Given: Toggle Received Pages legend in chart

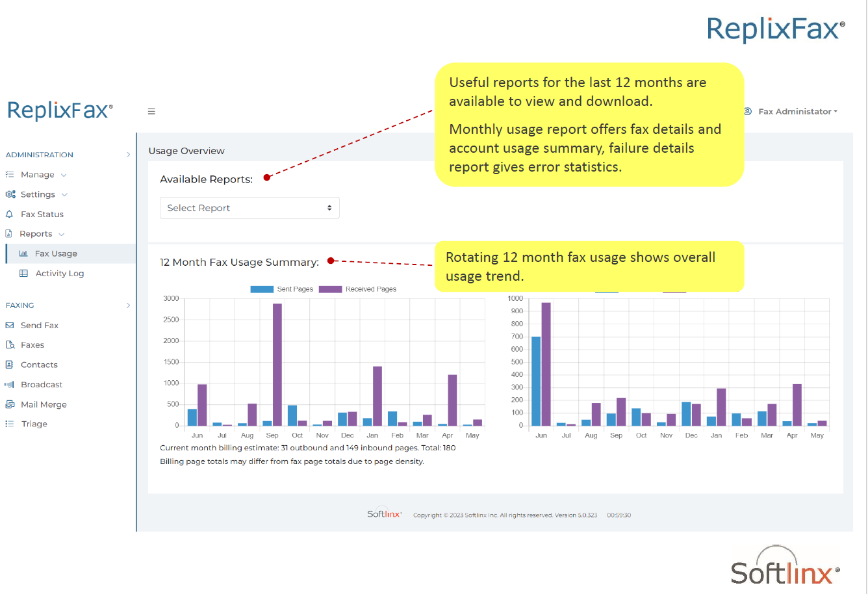Looking at the screenshot, I should click(357, 289).
